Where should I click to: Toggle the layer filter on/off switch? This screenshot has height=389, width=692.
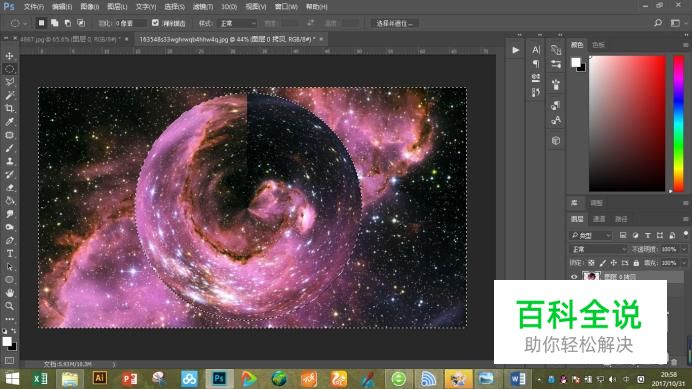[685, 235]
